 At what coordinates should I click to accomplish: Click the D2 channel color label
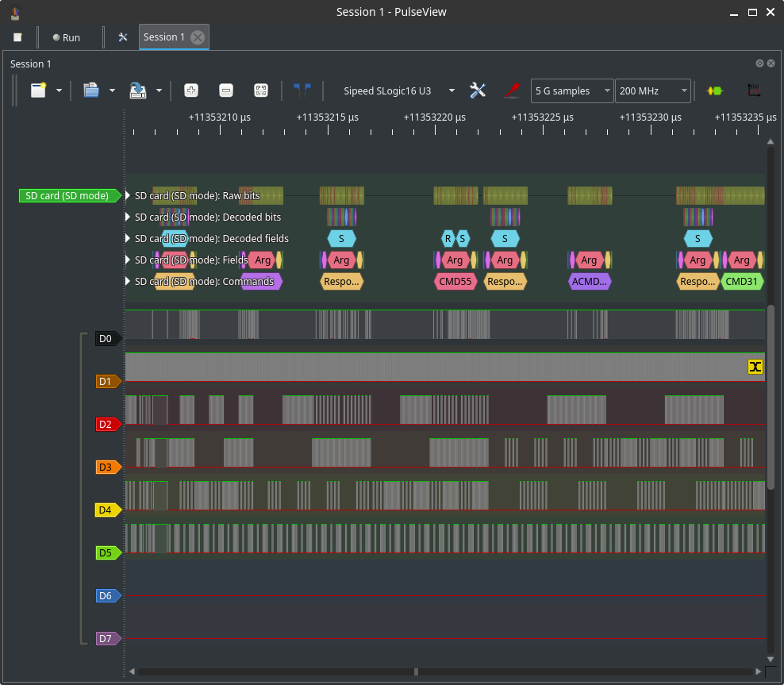(106, 425)
